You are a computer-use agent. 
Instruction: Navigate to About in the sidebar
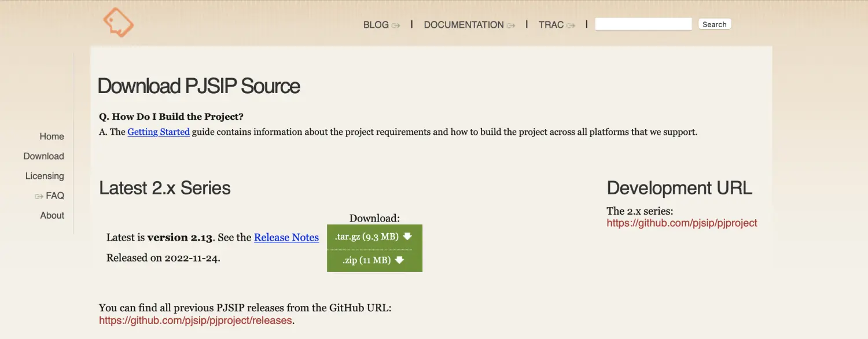(52, 215)
